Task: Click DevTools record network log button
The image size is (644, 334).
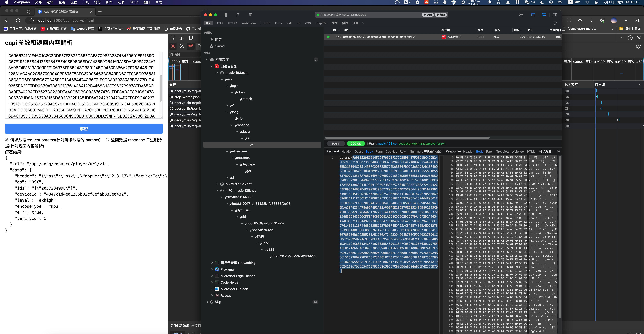Action: point(173,46)
